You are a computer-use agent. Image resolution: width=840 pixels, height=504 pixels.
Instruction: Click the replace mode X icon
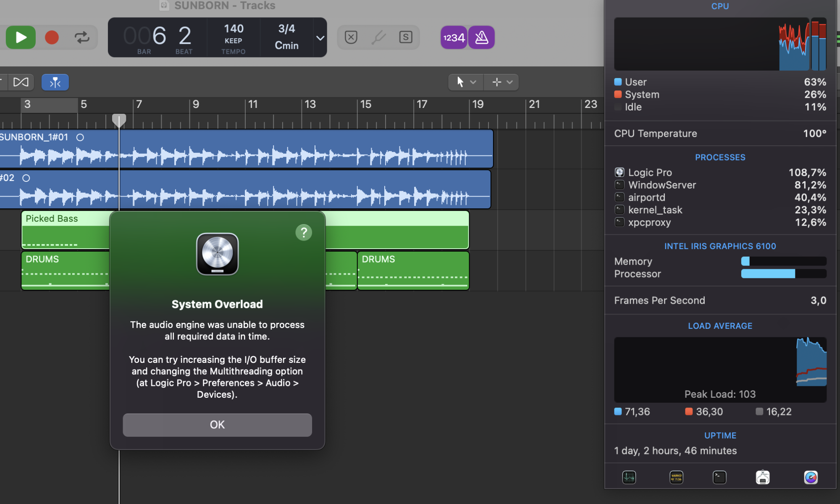pos(351,37)
